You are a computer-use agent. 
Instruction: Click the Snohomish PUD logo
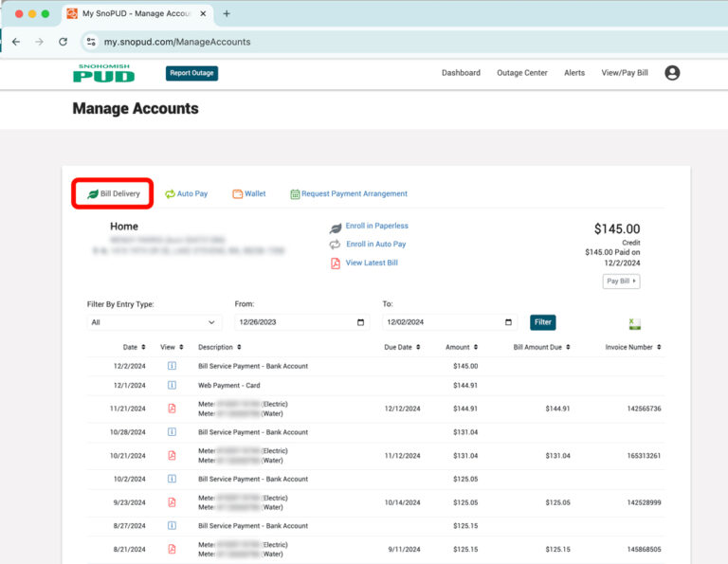[x=104, y=73]
